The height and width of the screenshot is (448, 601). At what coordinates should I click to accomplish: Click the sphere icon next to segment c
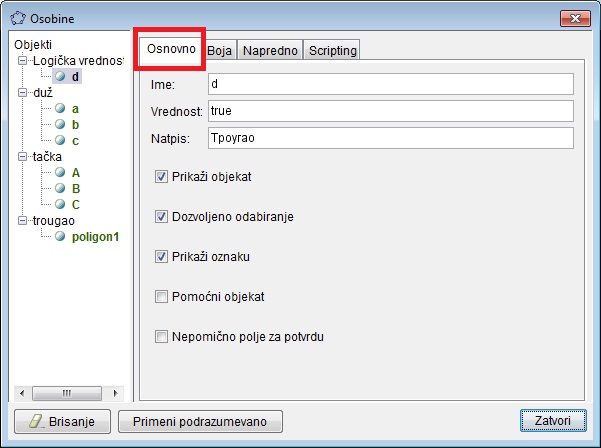[x=60, y=140]
